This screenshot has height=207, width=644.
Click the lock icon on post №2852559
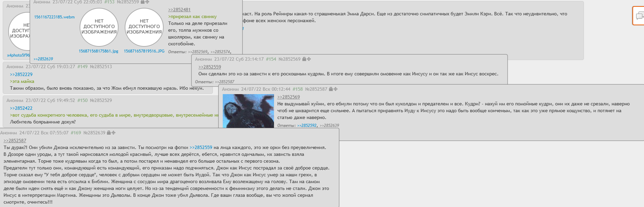142,2
